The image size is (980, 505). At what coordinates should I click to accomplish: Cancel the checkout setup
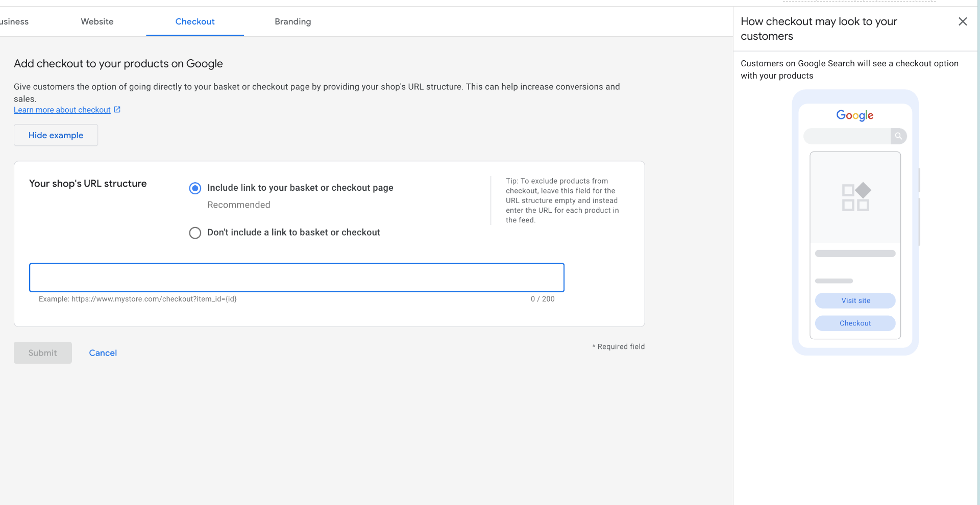coord(103,353)
